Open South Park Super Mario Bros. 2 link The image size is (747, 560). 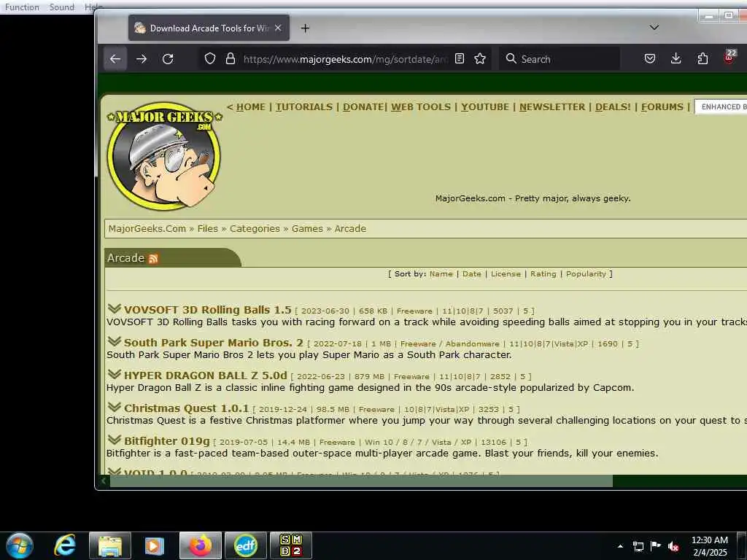click(214, 343)
